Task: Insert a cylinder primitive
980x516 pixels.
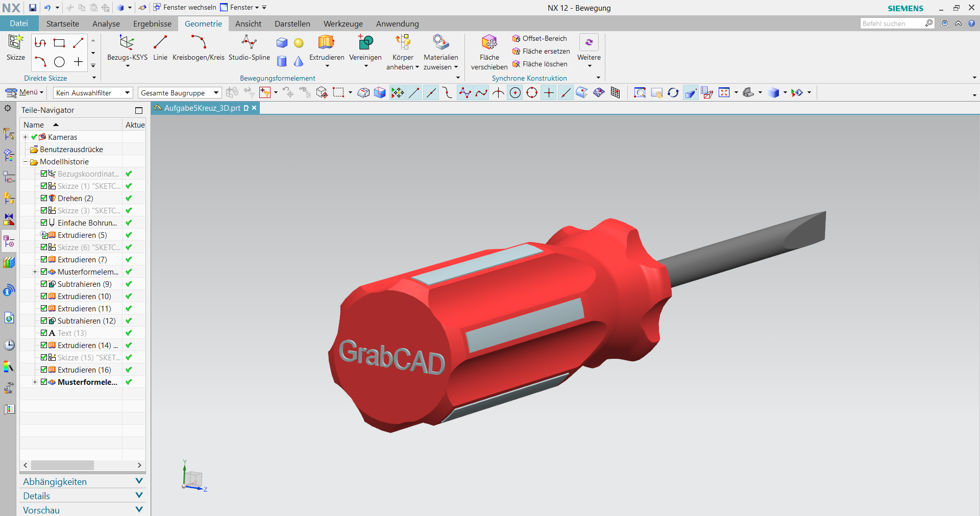Action: [x=282, y=62]
